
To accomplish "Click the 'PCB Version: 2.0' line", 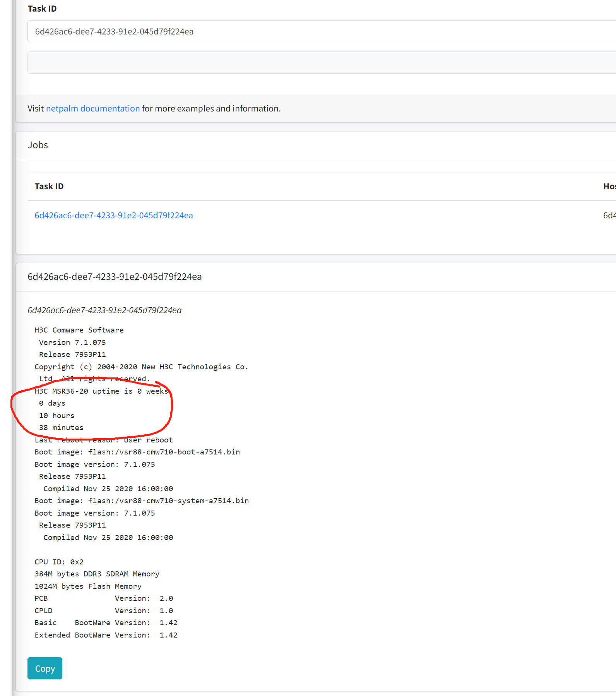I will pos(104,598).
